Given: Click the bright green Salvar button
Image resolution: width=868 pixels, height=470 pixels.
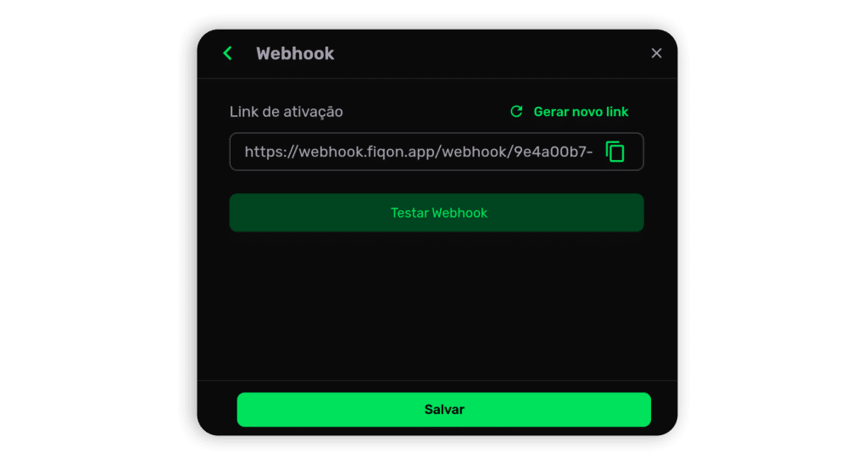Looking at the screenshot, I should click(444, 410).
